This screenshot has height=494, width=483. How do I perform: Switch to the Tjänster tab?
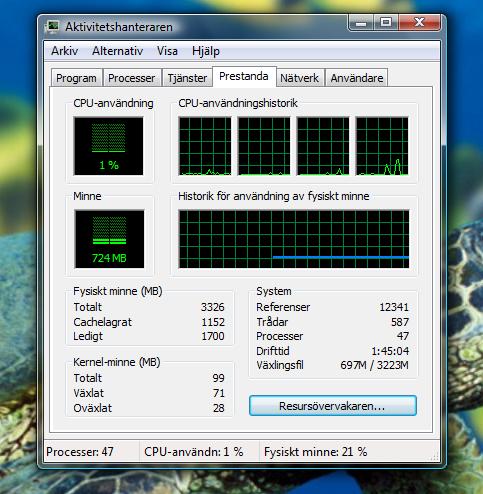(x=187, y=78)
